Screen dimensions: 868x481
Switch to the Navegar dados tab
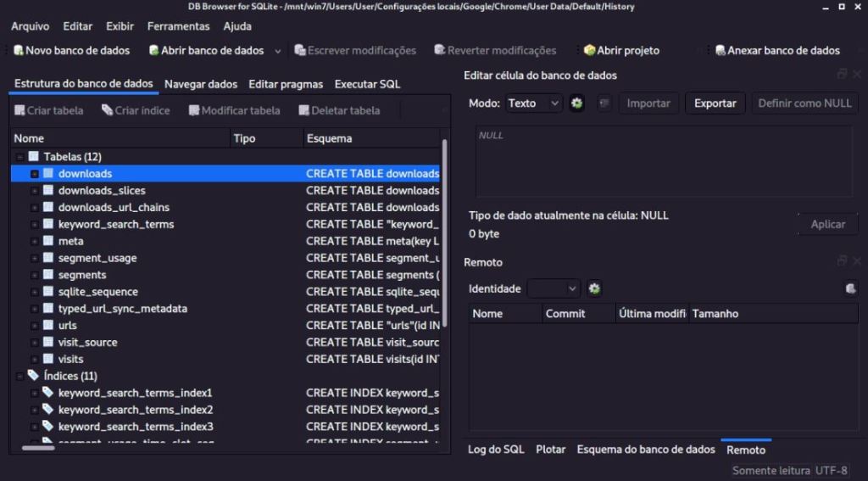[x=201, y=84]
